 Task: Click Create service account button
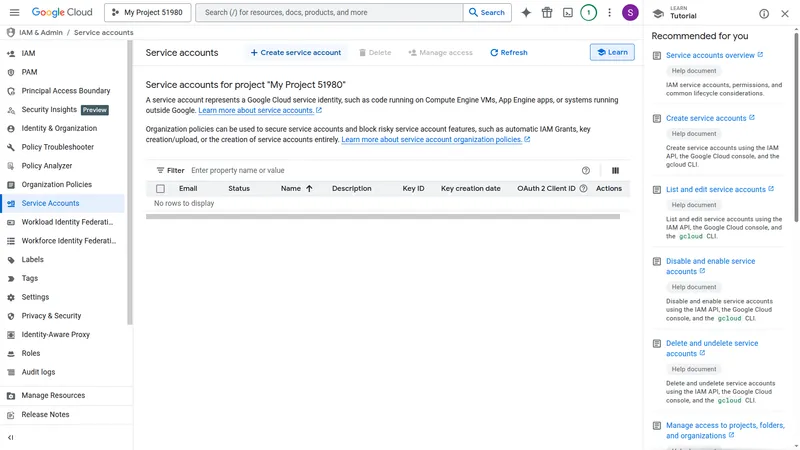coord(296,53)
